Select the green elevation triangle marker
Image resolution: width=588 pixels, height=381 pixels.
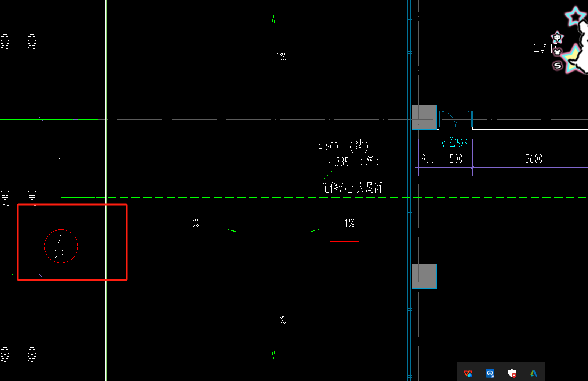324,174
